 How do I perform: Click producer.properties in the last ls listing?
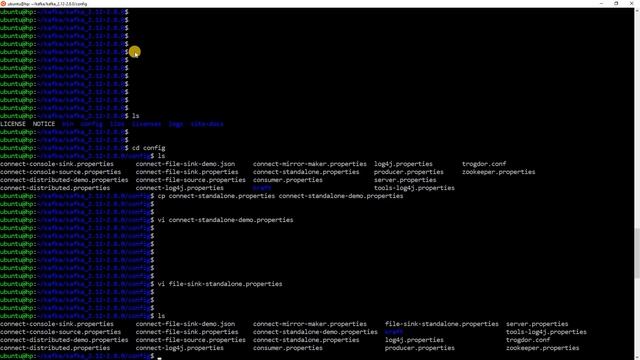coord(420,348)
